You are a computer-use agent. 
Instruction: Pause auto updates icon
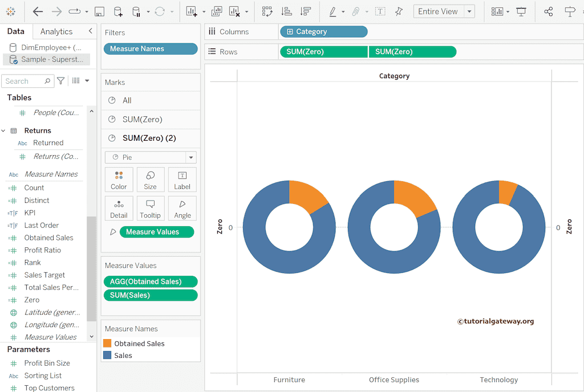click(136, 11)
